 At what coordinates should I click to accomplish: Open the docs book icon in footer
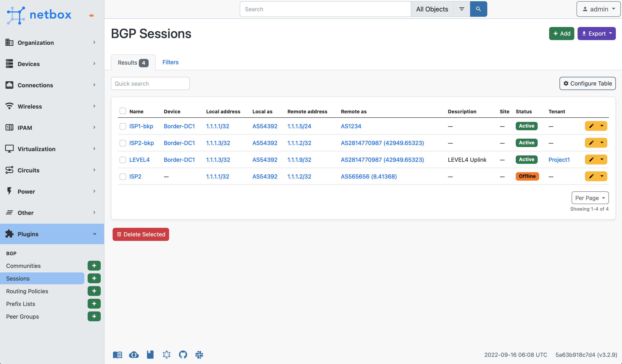[118, 355]
